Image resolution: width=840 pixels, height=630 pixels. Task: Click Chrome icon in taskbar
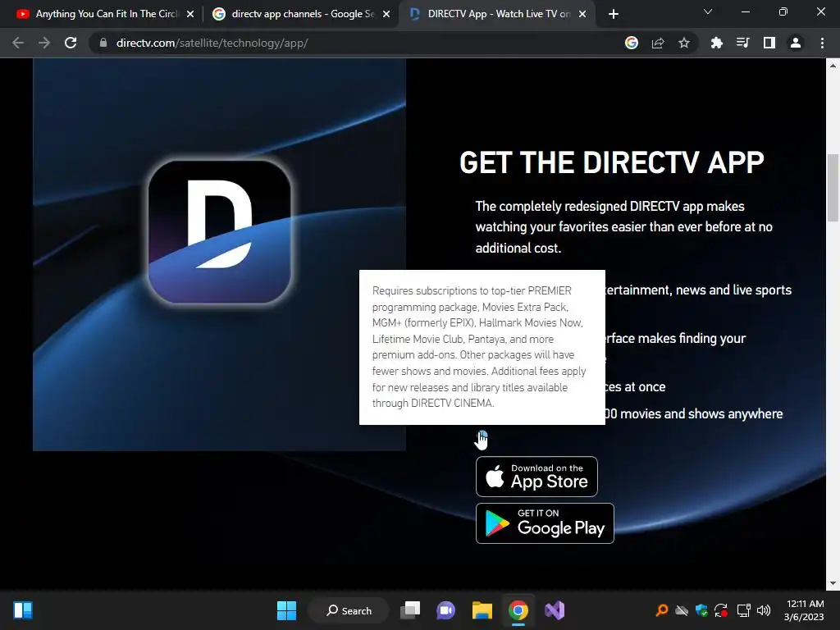tap(518, 610)
